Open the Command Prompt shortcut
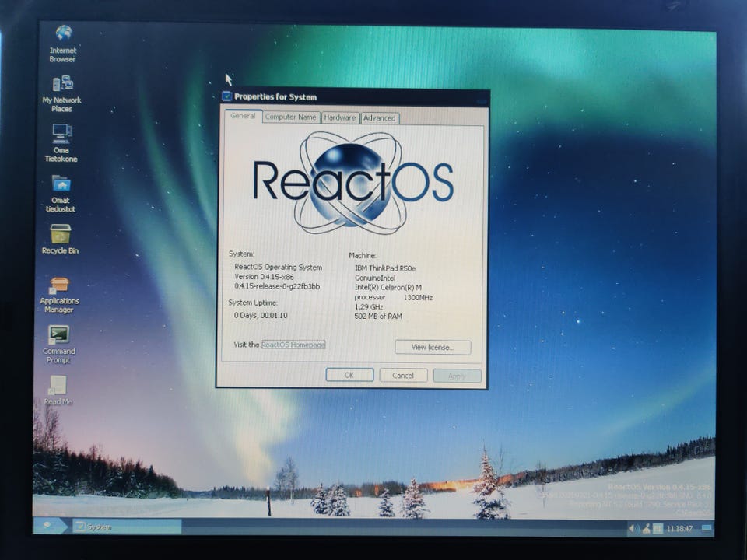This screenshot has width=747, height=560. [59, 334]
